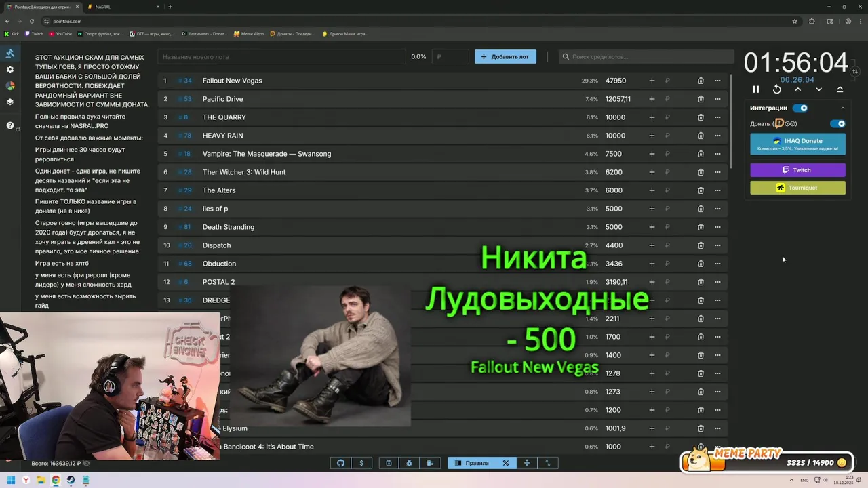Click the Fallout New Vegas amount 47950
Image resolution: width=868 pixels, height=488 pixels.
point(616,81)
